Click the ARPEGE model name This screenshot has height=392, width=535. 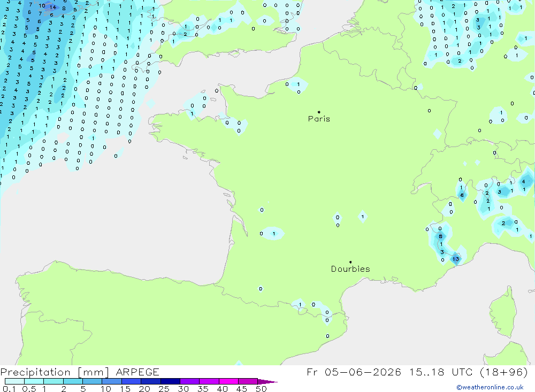tap(137, 372)
